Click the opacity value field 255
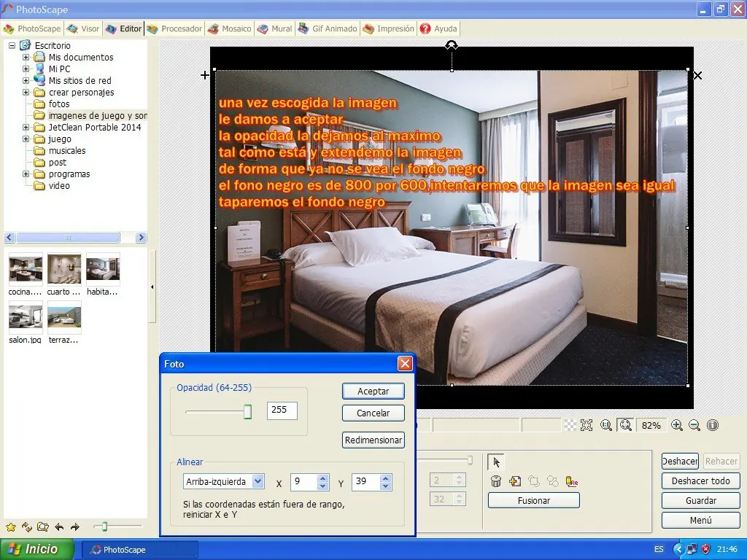 282,410
